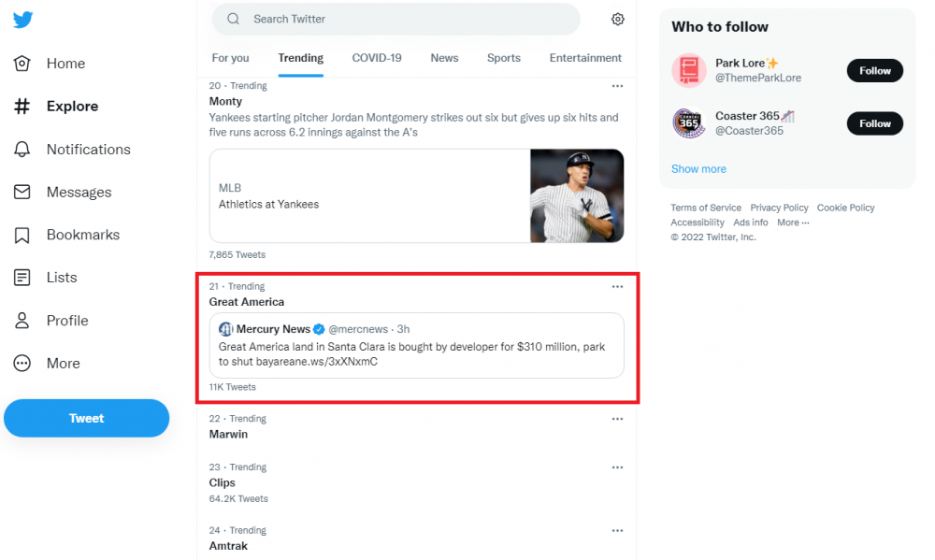935x560 pixels.
Task: Click the Twitter bird logo
Action: click(x=23, y=21)
